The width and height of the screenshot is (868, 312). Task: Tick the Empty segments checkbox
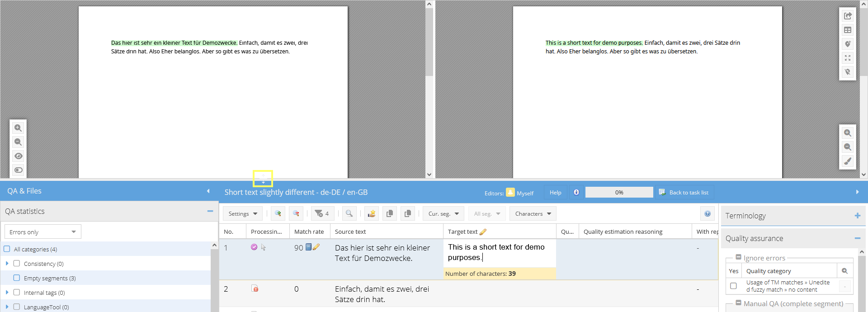(17, 278)
